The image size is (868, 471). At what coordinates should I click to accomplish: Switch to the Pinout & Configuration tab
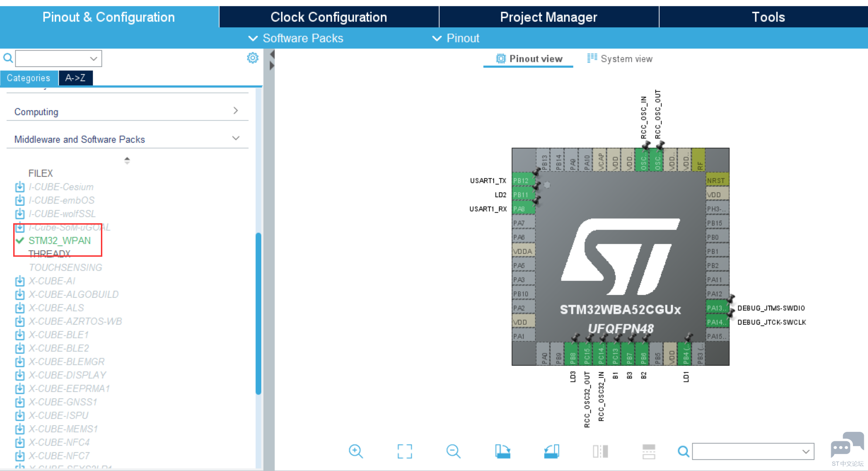click(109, 17)
